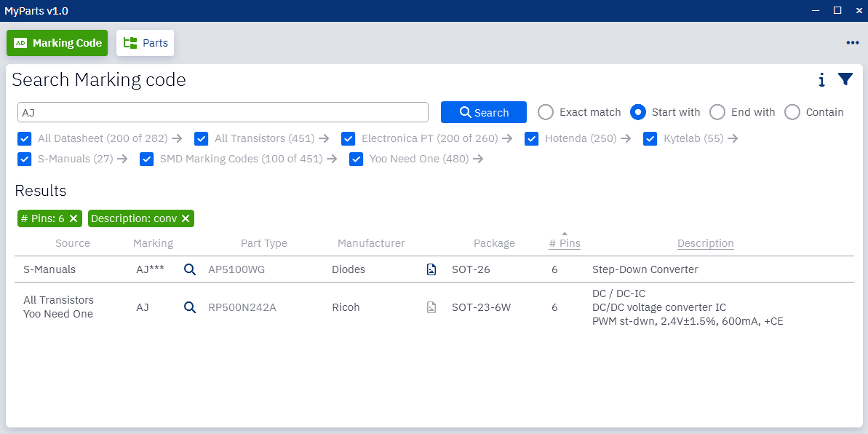Open datasheet icon for AP5100WG row

431,269
